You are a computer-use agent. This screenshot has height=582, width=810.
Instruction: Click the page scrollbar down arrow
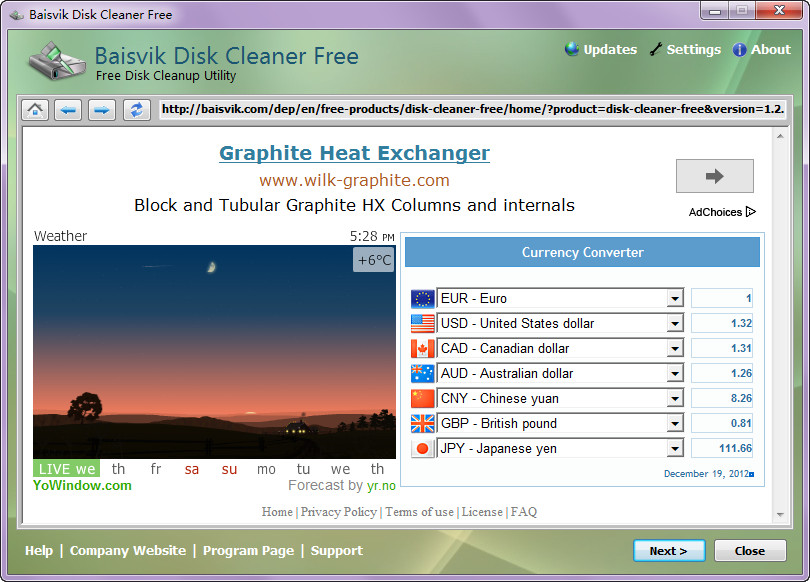780,515
